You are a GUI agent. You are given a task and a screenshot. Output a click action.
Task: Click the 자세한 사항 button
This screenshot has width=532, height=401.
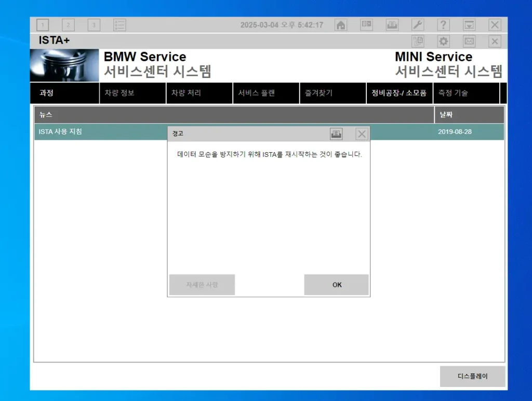click(x=202, y=285)
